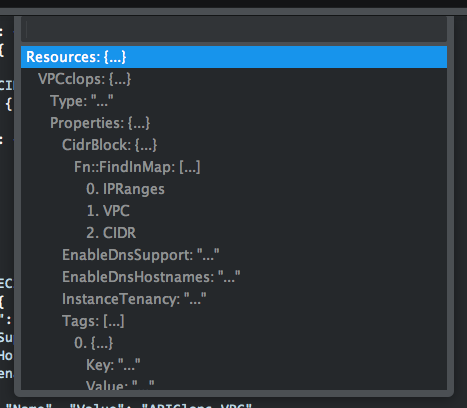The width and height of the screenshot is (467, 408).
Task: Select the Resources: {...} entry
Action: (x=234, y=57)
